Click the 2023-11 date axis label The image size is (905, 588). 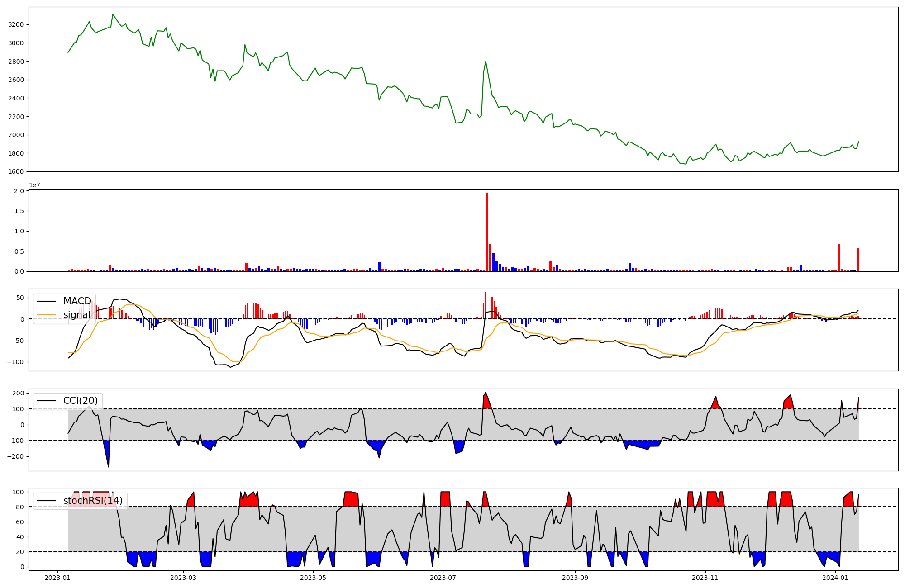click(705, 578)
